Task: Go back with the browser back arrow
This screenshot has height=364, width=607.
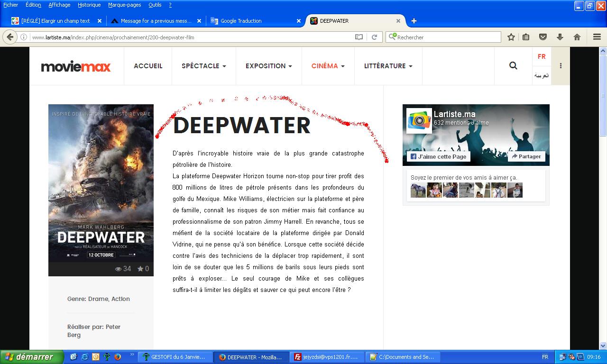Action: pos(10,37)
